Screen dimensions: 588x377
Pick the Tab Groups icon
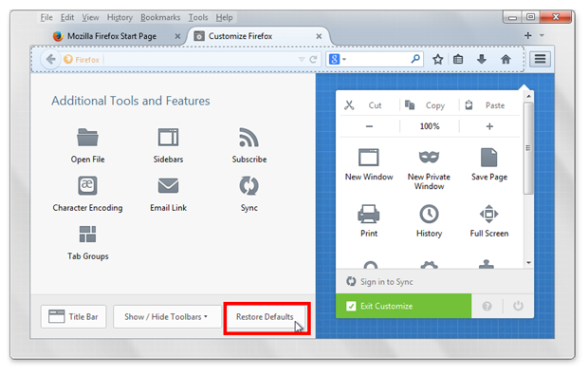coord(87,234)
